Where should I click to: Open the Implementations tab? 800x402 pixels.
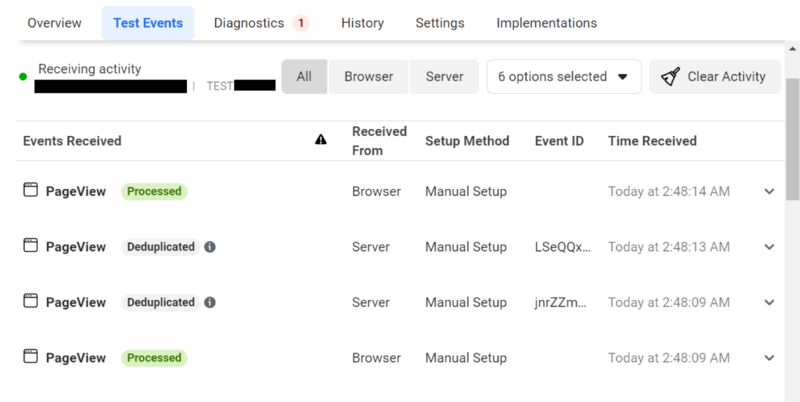[546, 23]
